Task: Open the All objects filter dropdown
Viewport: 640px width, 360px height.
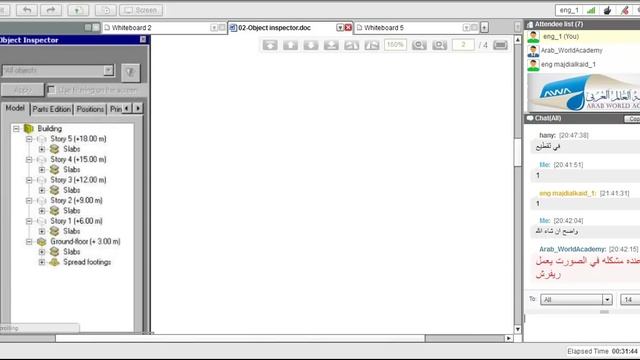Action: (x=108, y=70)
